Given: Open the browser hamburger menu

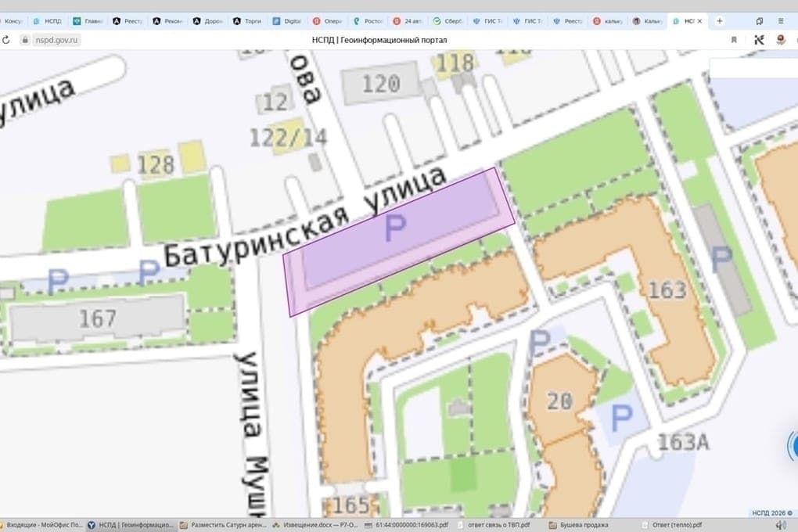Looking at the screenshot, I should pos(781,21).
